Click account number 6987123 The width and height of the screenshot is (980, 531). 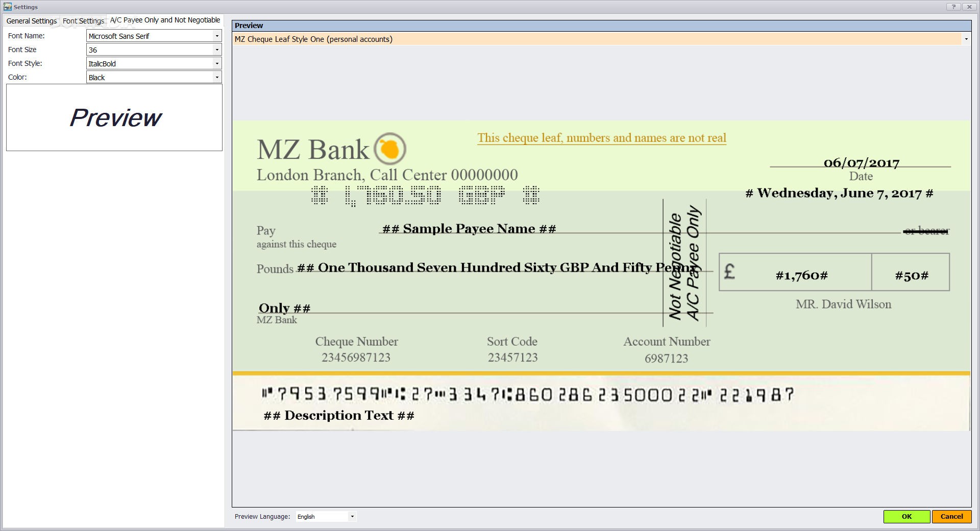click(666, 358)
